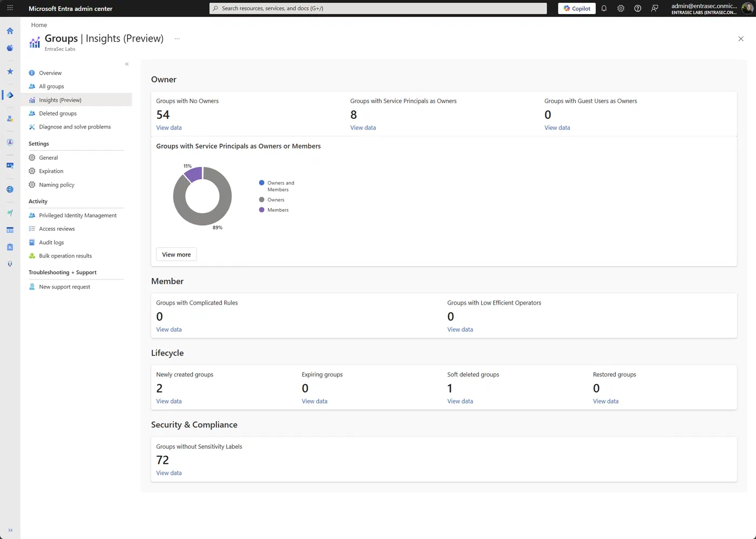Click the gray Owners legend swatch

coord(262,200)
